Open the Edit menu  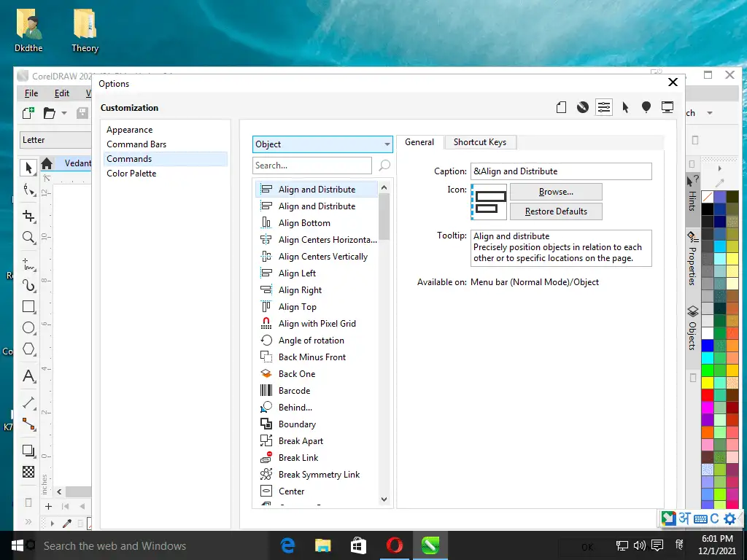(61, 93)
